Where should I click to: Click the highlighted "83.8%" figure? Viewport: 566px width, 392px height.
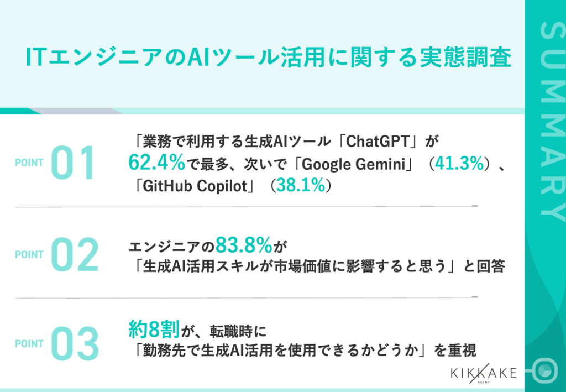[x=242, y=243]
